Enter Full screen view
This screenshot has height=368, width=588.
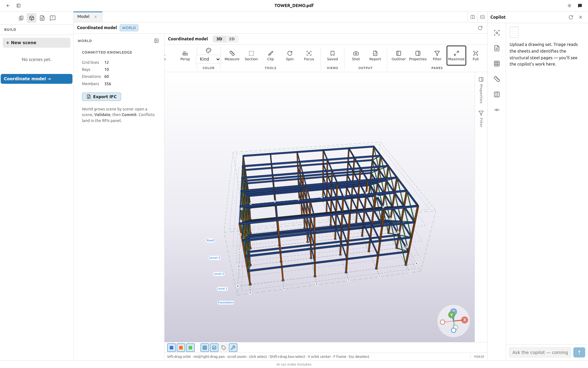pyautogui.click(x=475, y=56)
